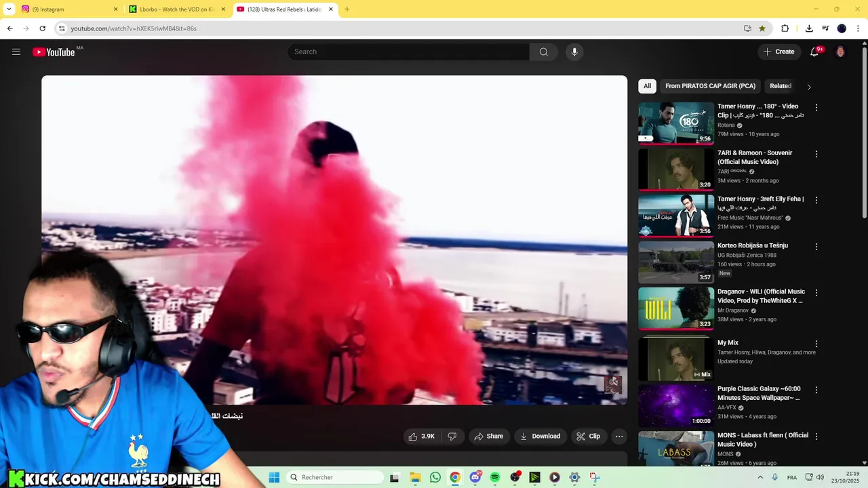Open Chrome extensions puzzle icon

pos(785,28)
